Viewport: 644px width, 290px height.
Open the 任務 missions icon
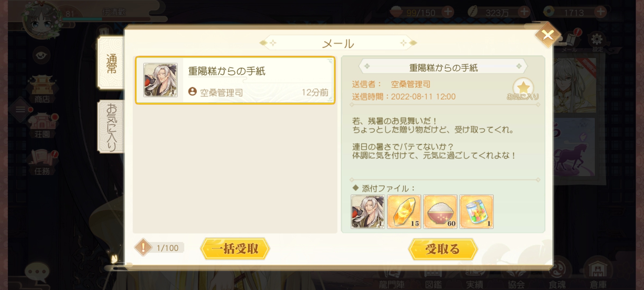(x=43, y=162)
